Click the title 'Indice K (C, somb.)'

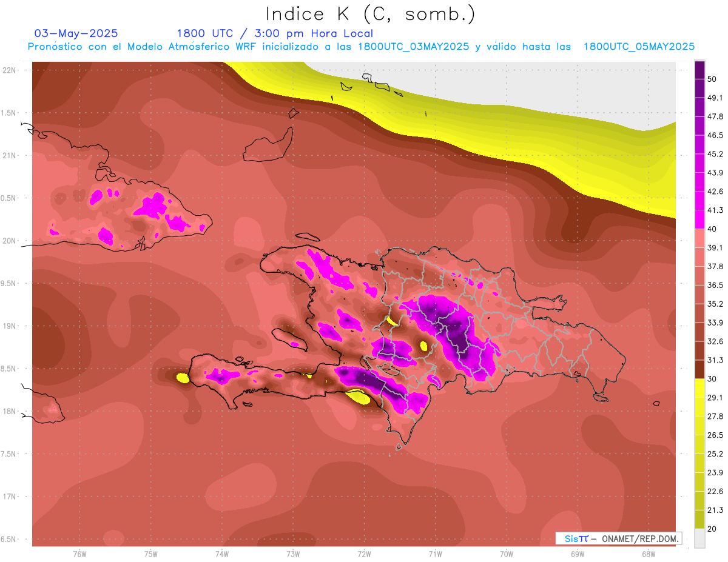[x=370, y=15]
